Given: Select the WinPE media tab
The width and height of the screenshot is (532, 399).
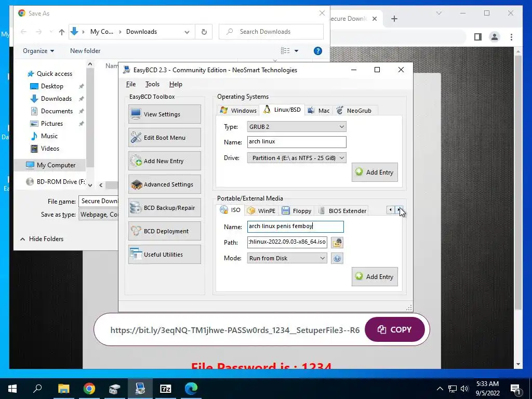Looking at the screenshot, I should (261, 211).
